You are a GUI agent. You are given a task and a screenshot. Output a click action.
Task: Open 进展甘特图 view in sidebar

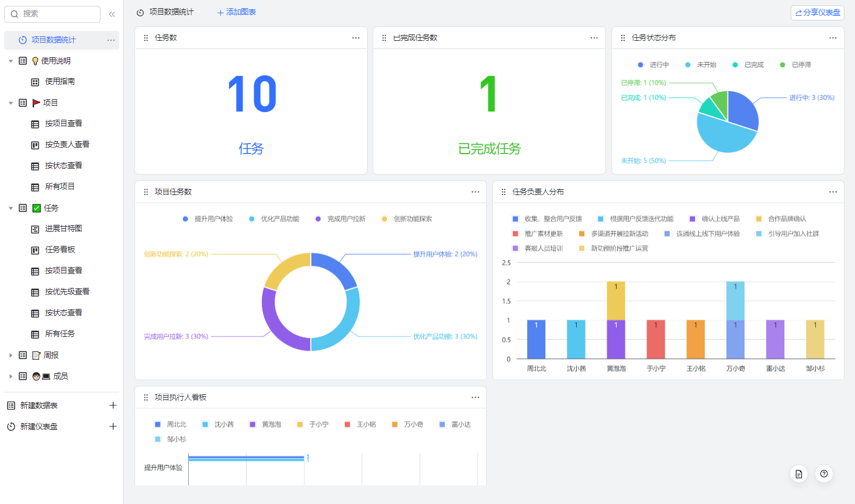[x=63, y=229]
